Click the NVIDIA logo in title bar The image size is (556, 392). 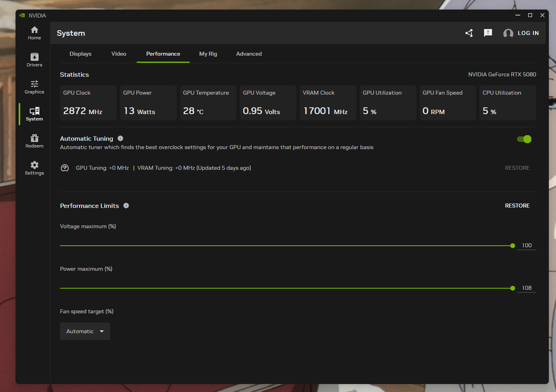[22, 16]
